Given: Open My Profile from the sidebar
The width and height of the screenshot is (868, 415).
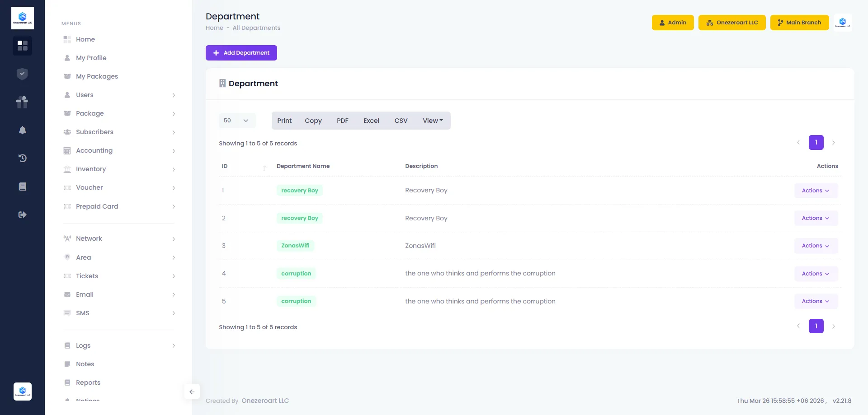Looking at the screenshot, I should click(x=91, y=58).
